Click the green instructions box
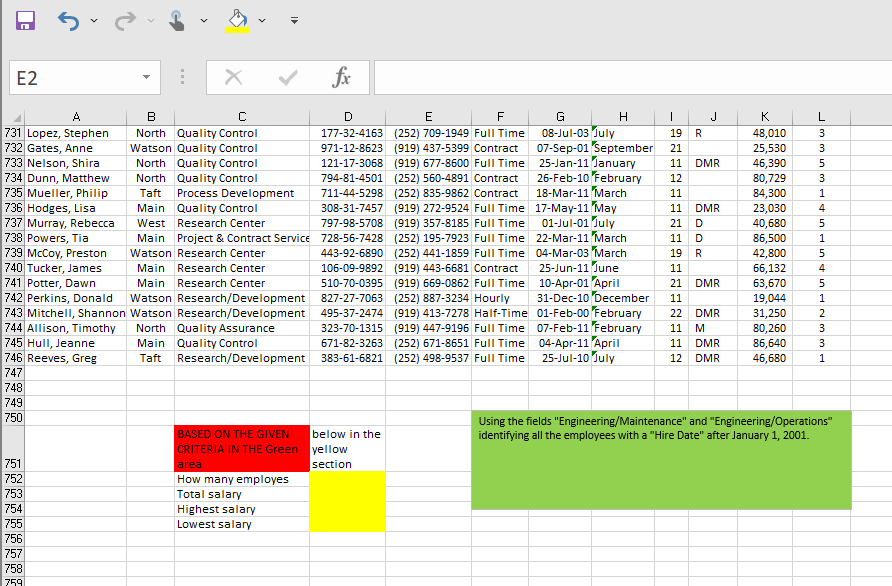Image resolution: width=892 pixels, height=586 pixels. point(660,460)
